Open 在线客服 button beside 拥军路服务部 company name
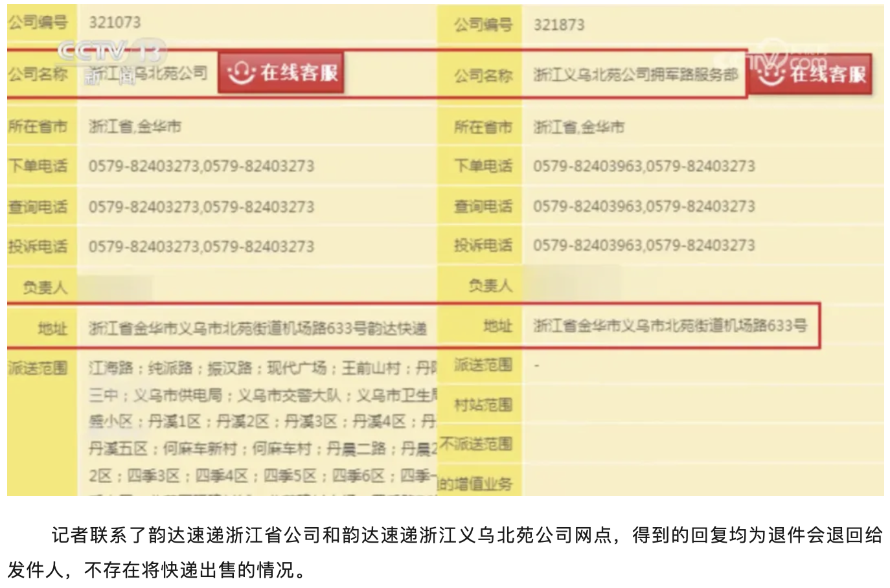Viewport: 890px width, 588px height. 810,74
